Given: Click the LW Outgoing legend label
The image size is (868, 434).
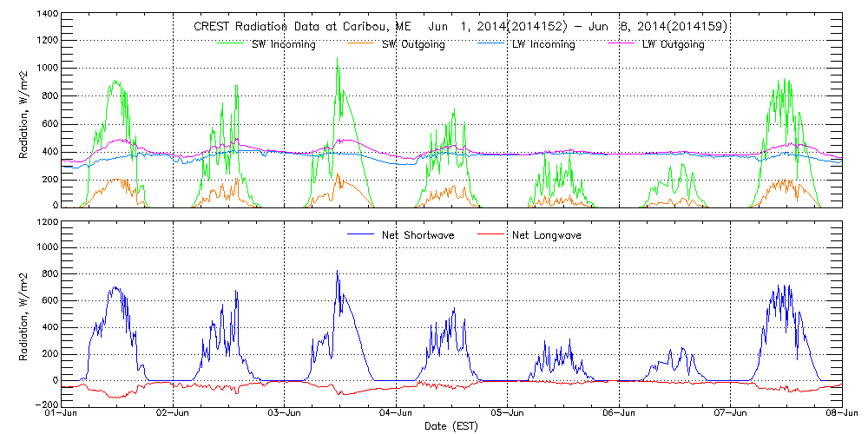Looking at the screenshot, I should pyautogui.click(x=672, y=44).
